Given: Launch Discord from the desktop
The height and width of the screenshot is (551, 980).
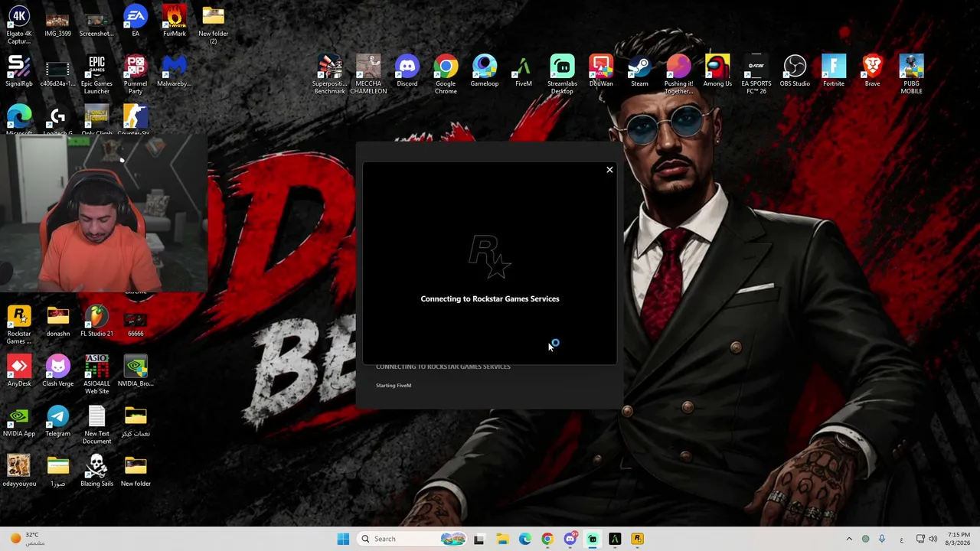Looking at the screenshot, I should point(407,72).
